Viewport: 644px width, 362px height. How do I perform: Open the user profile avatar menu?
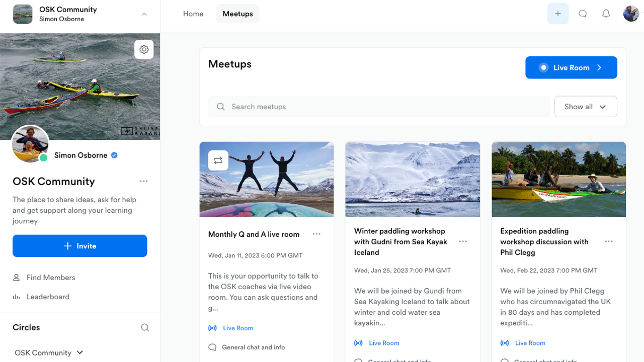click(x=631, y=14)
